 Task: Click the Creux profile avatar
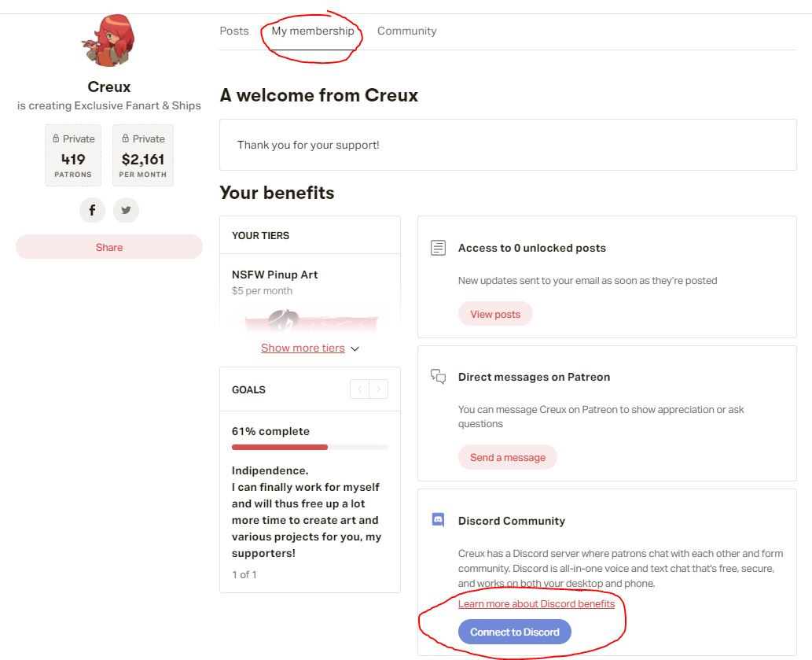click(108, 40)
